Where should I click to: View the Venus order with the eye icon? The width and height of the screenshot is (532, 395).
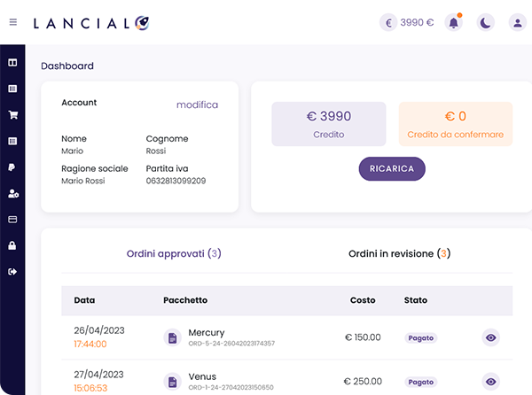[x=490, y=382]
